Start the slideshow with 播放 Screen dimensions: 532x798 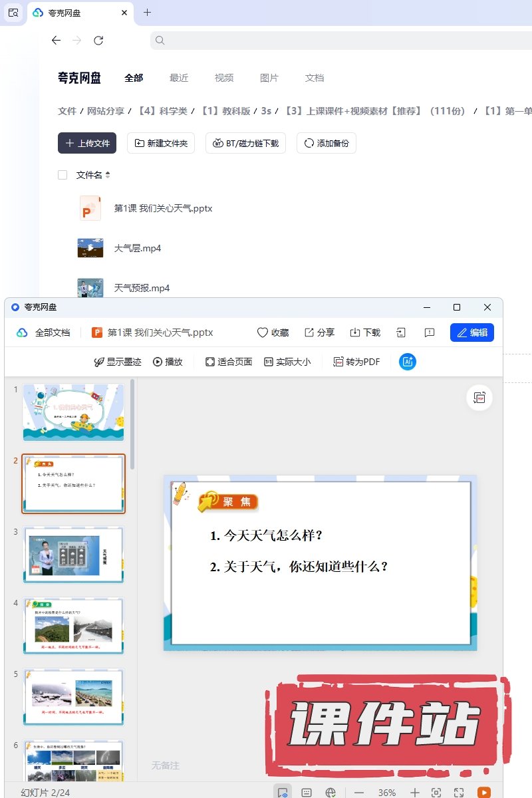[168, 362]
